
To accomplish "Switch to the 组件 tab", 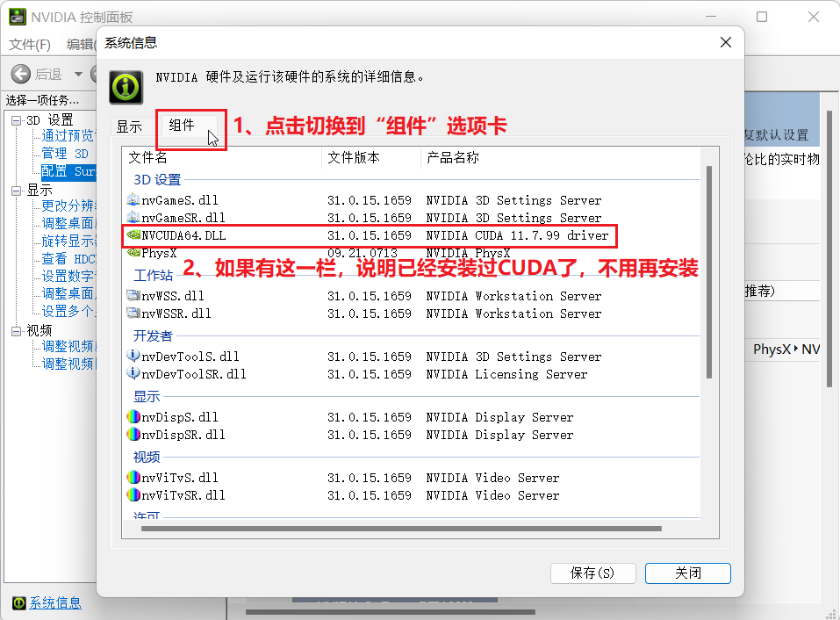I will [181, 126].
